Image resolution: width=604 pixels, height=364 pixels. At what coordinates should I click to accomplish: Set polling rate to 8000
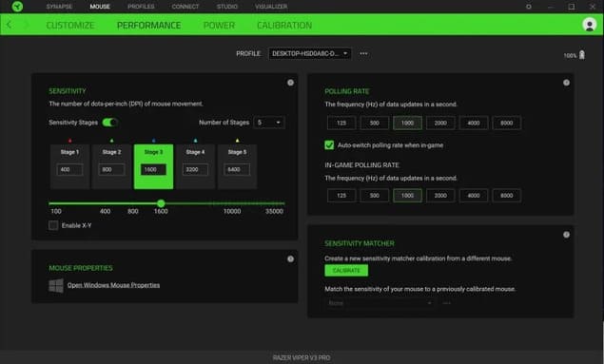tap(507, 123)
